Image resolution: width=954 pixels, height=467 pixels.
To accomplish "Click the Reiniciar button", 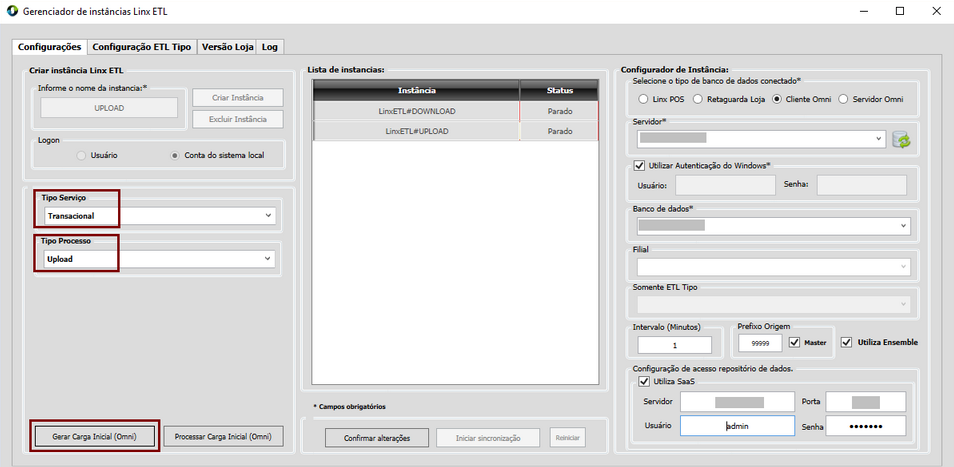I will click(x=568, y=438).
